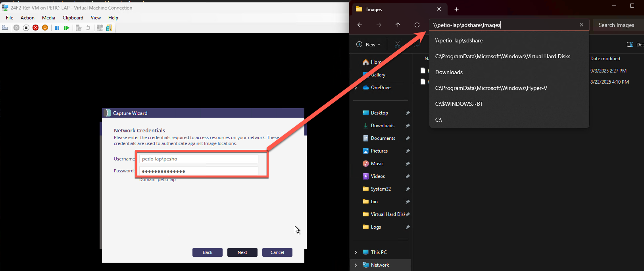Go back in File Explorer
644x271 pixels.
[360, 25]
